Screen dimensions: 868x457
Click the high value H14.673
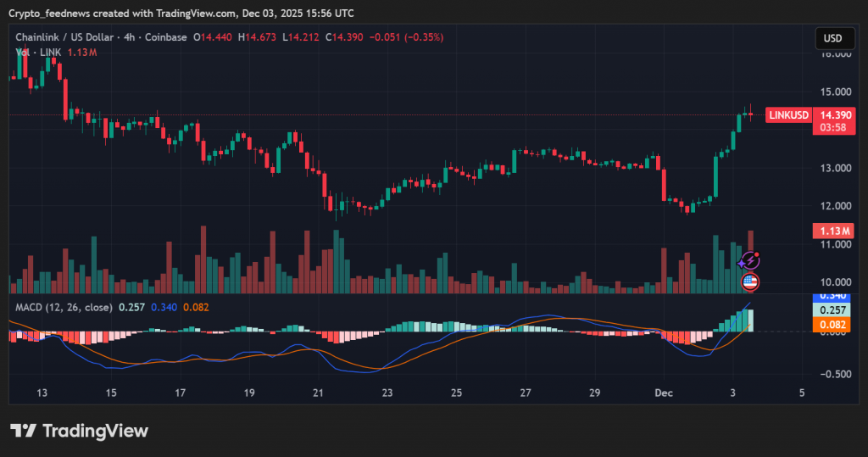click(257, 37)
